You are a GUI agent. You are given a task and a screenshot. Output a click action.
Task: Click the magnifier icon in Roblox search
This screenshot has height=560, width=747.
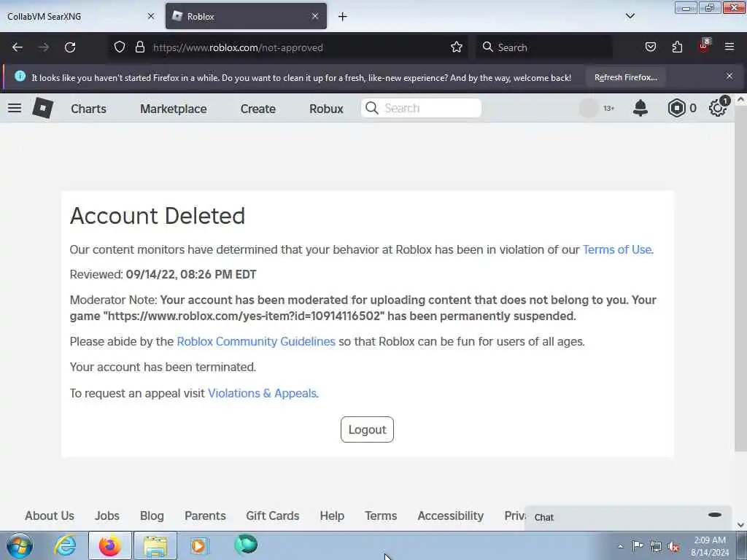click(372, 108)
